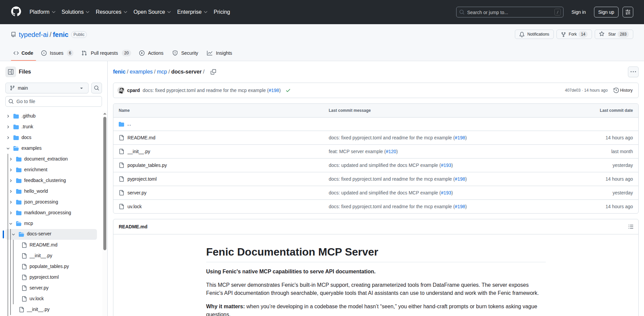Image resolution: width=644 pixels, height=316 pixels.
Task: Open the Solutions dropdown menu
Action: [x=75, y=12]
